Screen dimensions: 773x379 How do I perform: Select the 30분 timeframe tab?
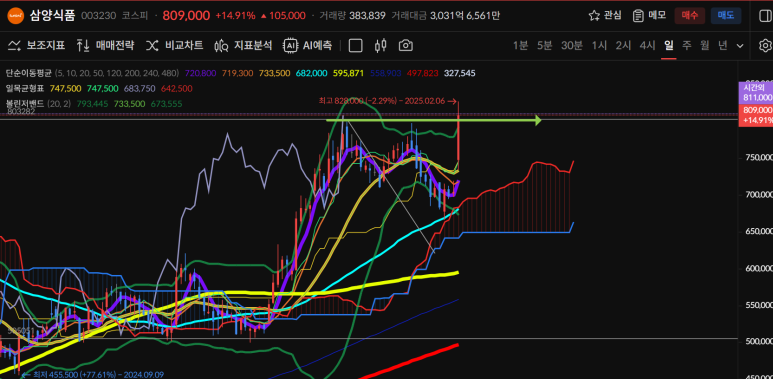coord(572,46)
